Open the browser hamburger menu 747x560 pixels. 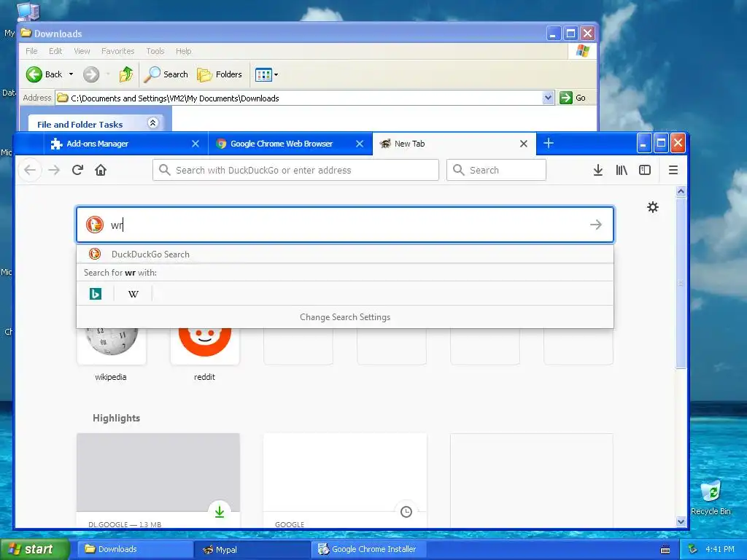click(x=673, y=170)
